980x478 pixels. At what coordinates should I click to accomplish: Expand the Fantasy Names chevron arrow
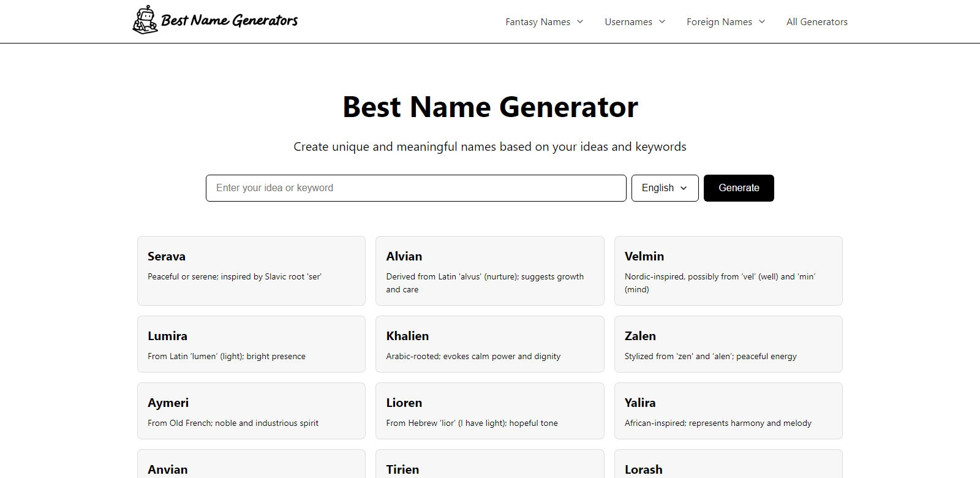tap(580, 22)
